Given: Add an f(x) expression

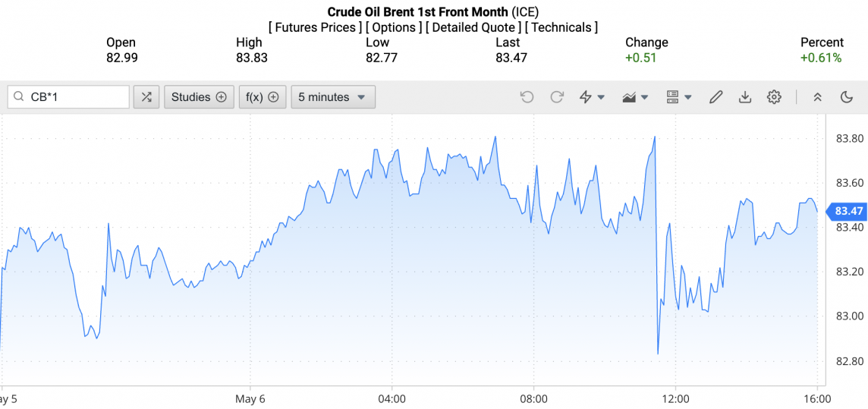Looking at the screenshot, I should [x=263, y=97].
